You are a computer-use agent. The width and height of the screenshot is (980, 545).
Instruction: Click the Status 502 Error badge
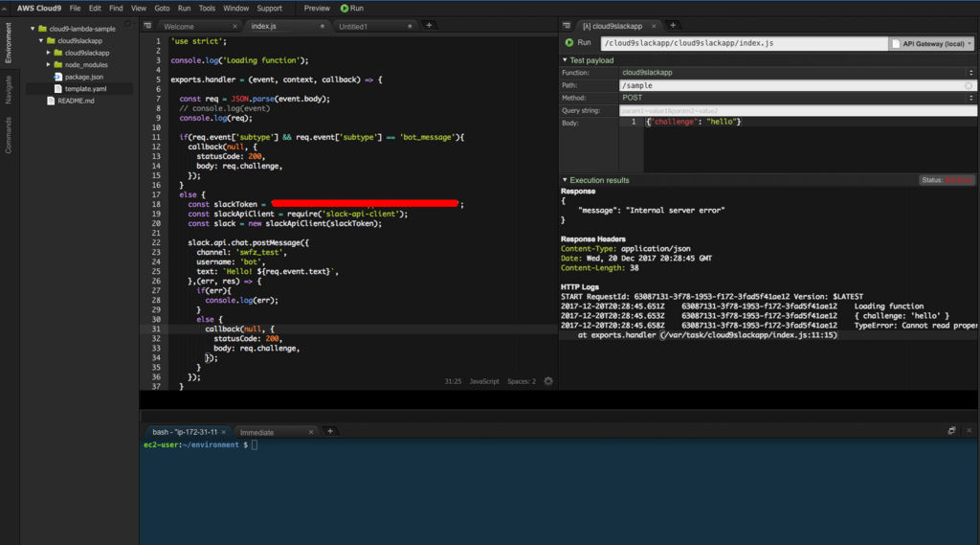[x=947, y=180]
